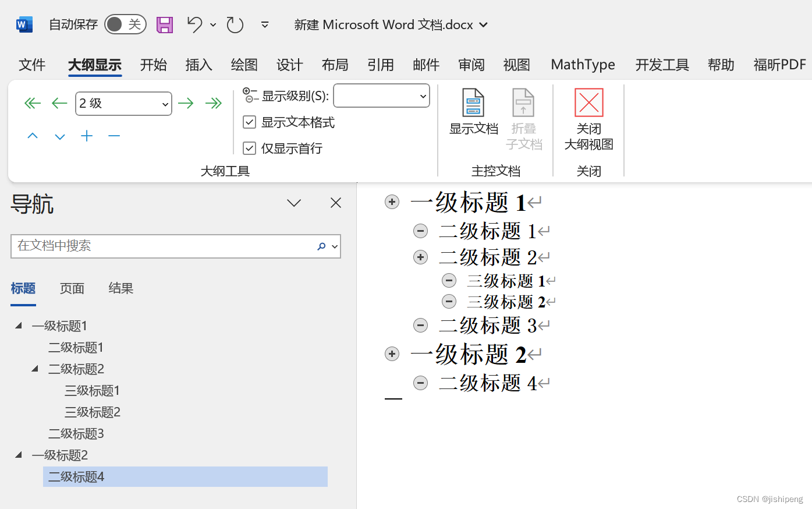Screen dimensions: 812x509
Task: Open the 视图 ribbon tab
Action: (517, 65)
